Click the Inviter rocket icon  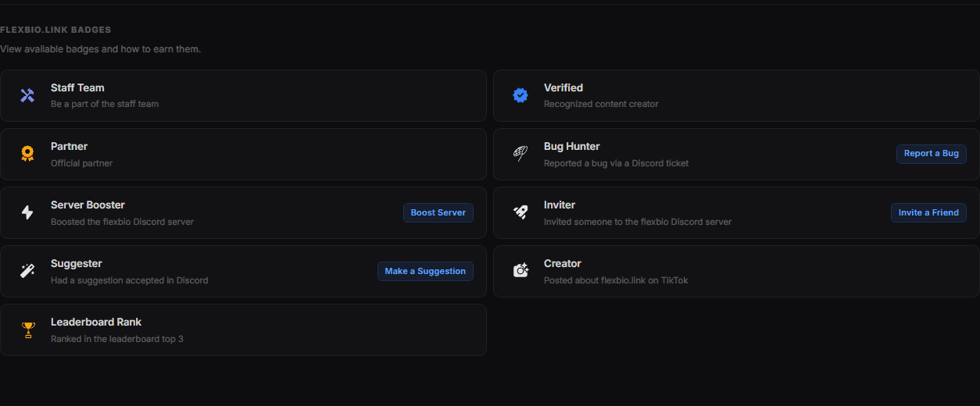(520, 212)
